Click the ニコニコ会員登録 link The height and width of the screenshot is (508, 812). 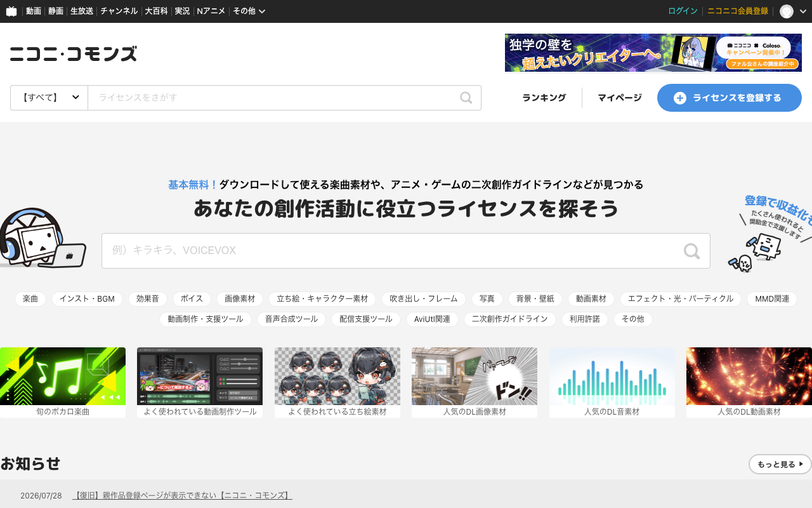tap(738, 11)
